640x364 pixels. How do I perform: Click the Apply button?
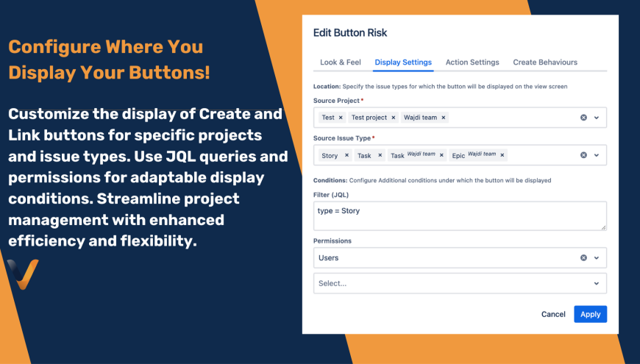click(x=590, y=314)
